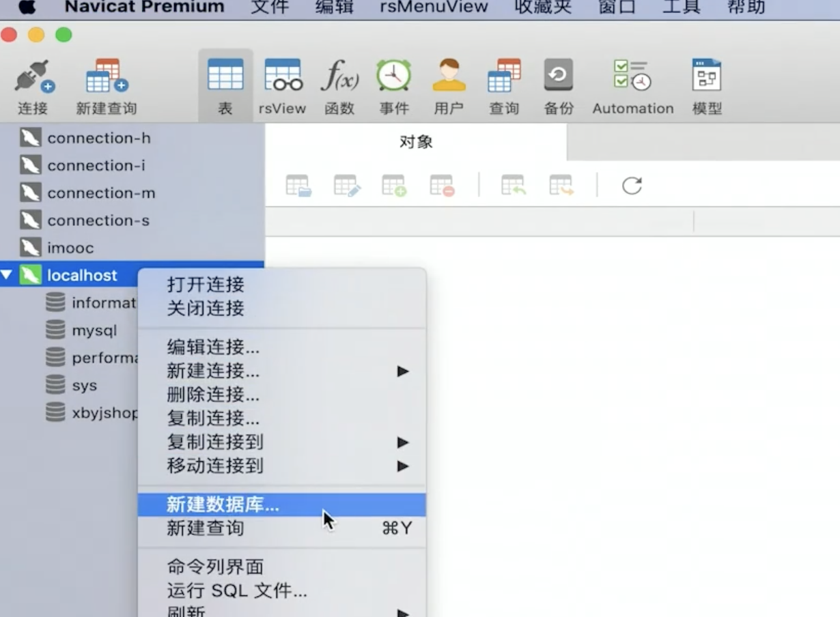This screenshot has width=840, height=617.
Task: Expand the 新建连接... submenu arrow
Action: pos(403,371)
